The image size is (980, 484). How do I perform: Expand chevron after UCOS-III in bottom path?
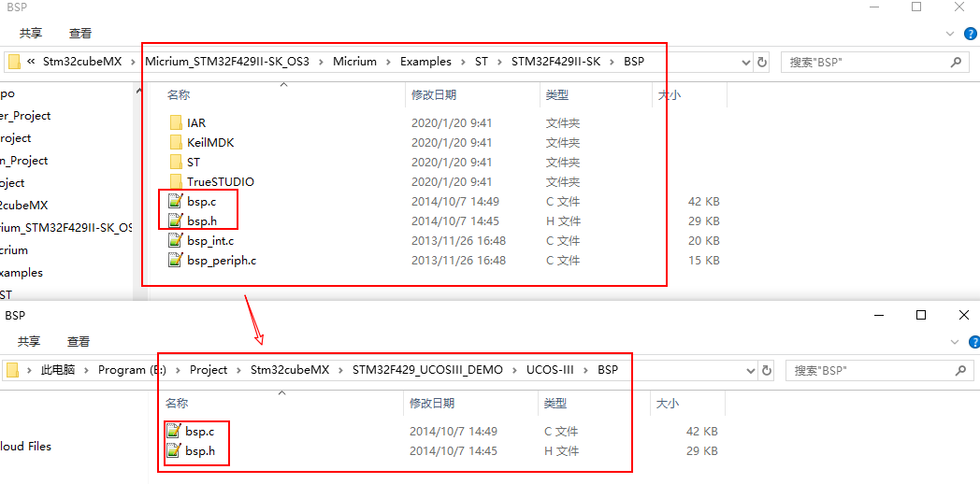[585, 370]
